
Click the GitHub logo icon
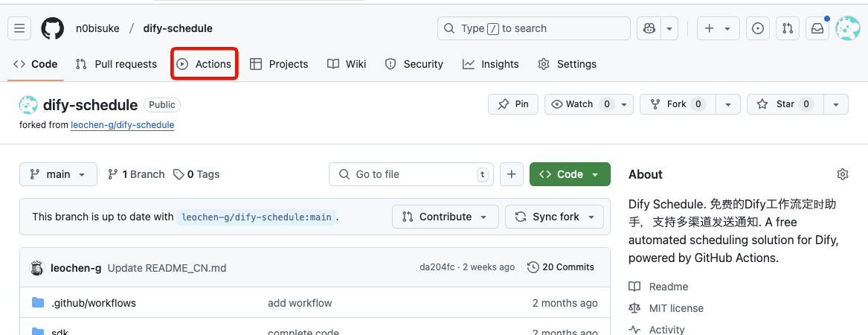click(x=52, y=28)
